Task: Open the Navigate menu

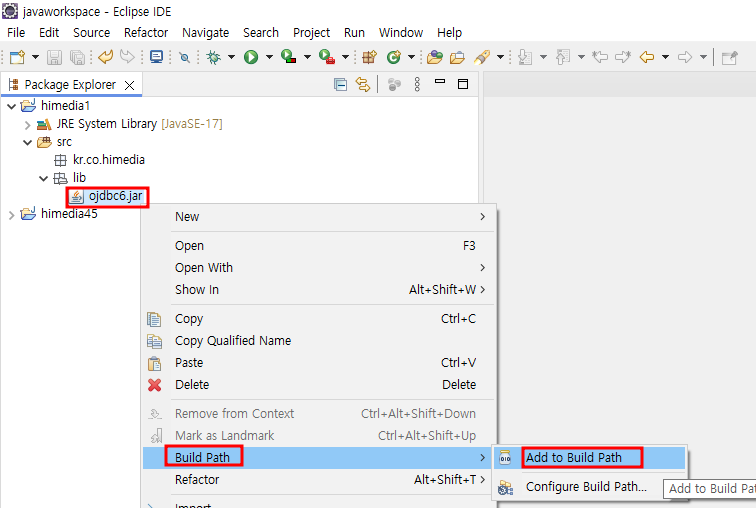Action: (x=205, y=33)
